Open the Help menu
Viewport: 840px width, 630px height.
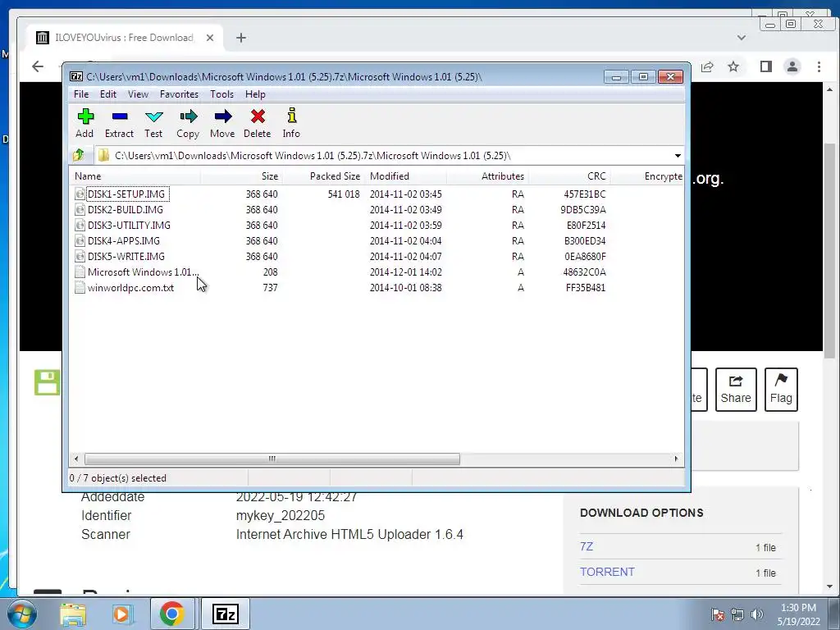255,94
